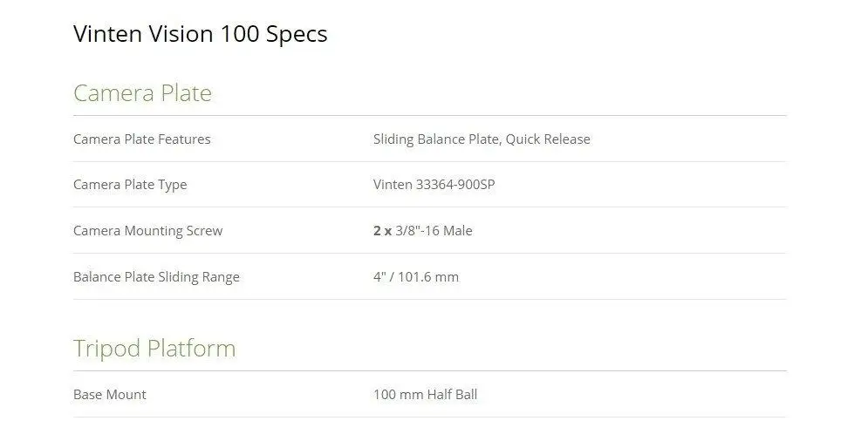Click the Camera Mounting Screw label
868x441 pixels.
click(147, 231)
